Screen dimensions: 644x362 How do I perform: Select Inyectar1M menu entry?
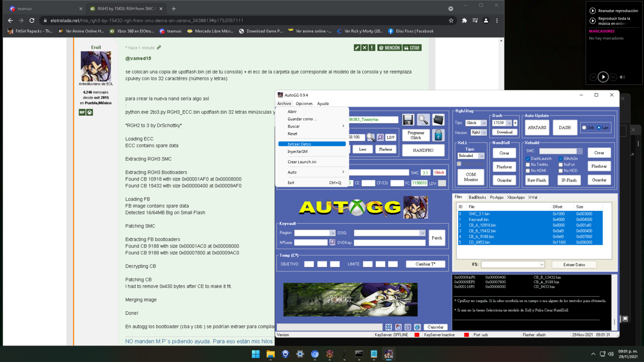pos(312,151)
